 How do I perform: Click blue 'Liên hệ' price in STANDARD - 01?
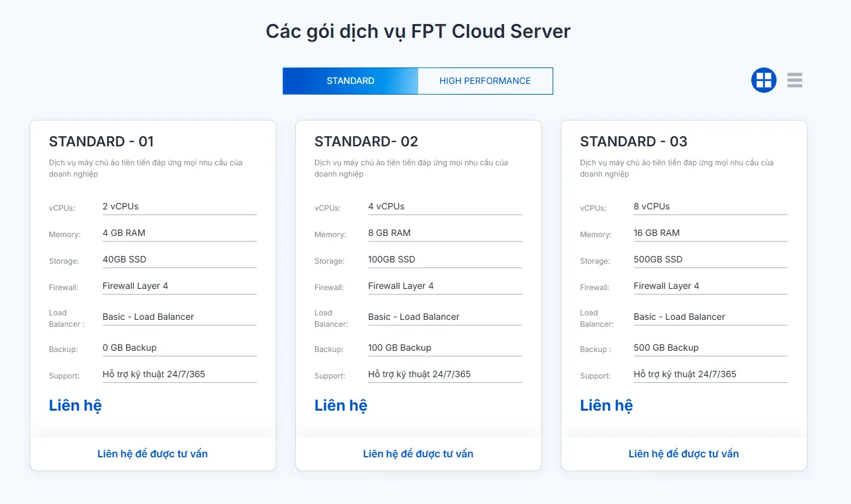[x=76, y=405]
